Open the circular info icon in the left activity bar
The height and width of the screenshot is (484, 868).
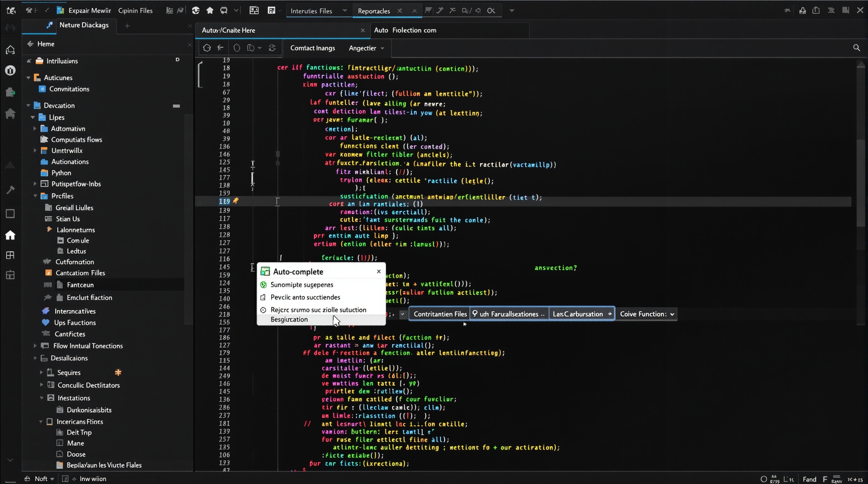point(10,70)
